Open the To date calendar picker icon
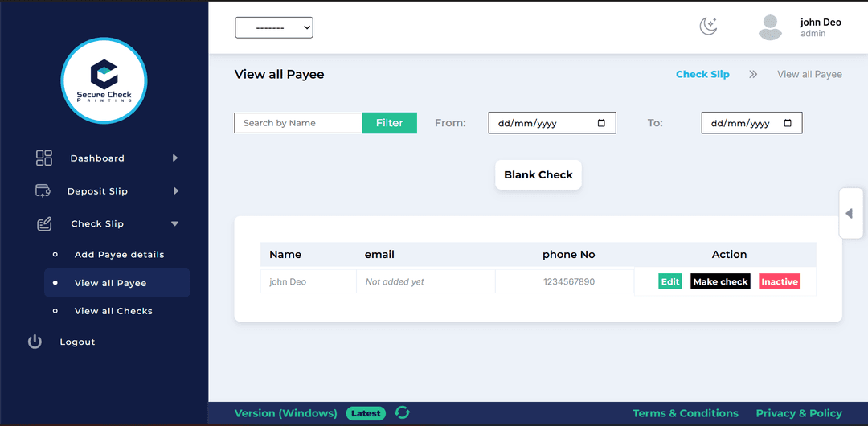868x426 pixels. click(788, 123)
